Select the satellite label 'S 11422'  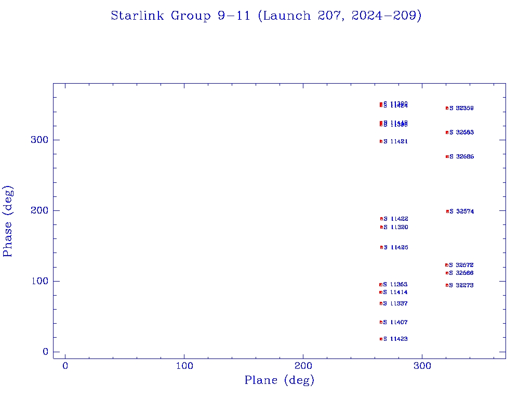coord(396,219)
